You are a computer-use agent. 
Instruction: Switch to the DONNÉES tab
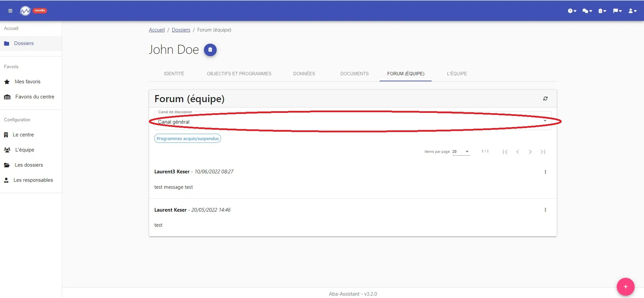[304, 74]
